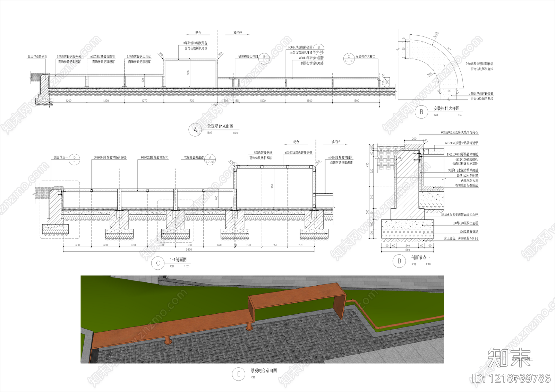This screenshot has height=392, width=555.
Task: Click the 知末 logo
Action: 509,357
